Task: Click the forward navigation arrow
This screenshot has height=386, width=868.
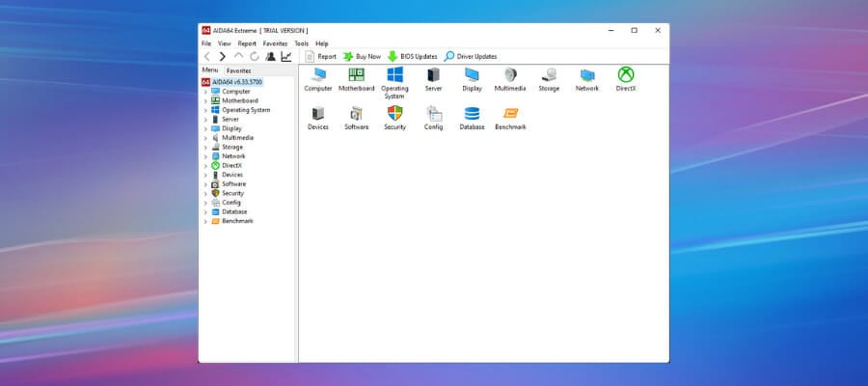Action: [223, 57]
